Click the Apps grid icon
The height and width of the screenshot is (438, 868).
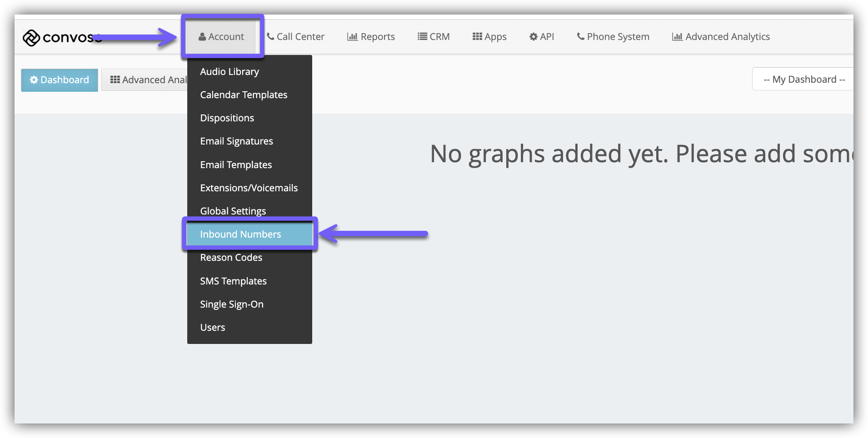(x=477, y=37)
